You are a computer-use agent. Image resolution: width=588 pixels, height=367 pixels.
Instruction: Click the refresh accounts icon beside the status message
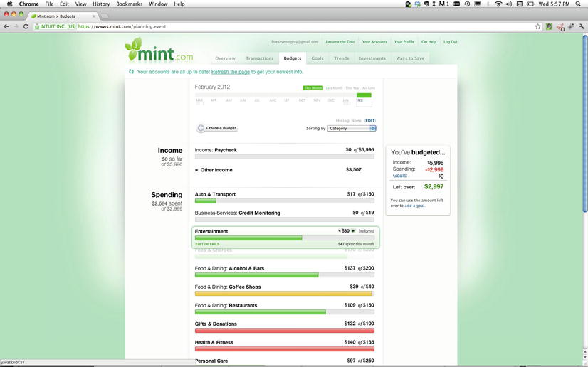pos(131,72)
